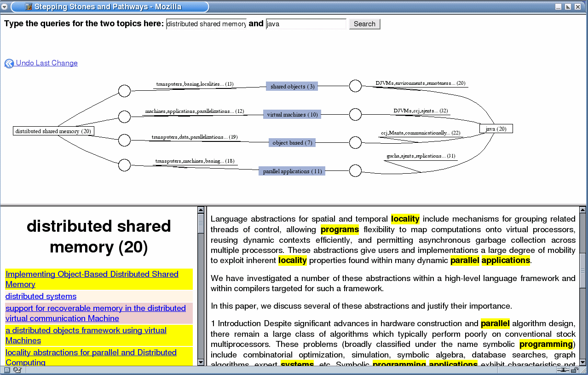Select the 'distributed shared memory (20)' source node
The image size is (588, 375).
[x=54, y=131]
